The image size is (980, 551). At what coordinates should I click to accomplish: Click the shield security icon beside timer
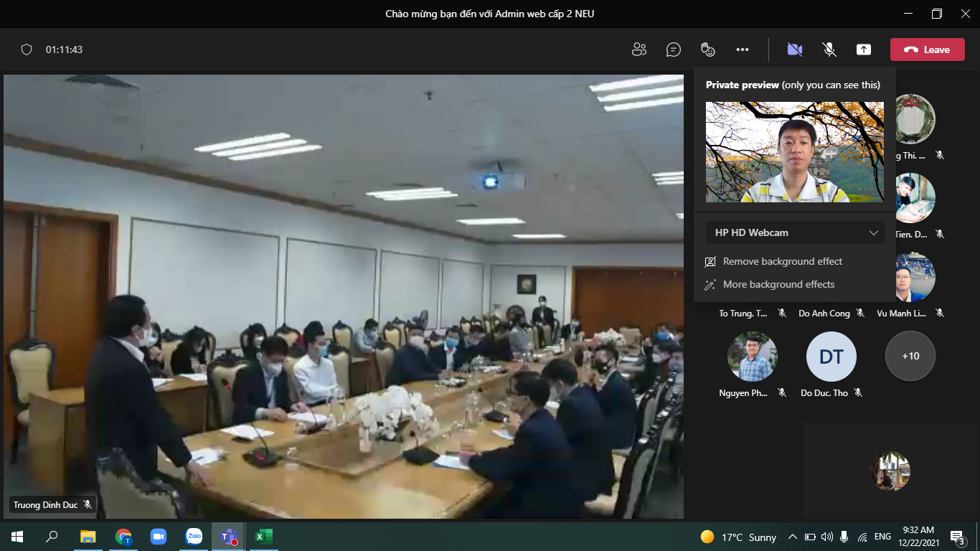[27, 50]
